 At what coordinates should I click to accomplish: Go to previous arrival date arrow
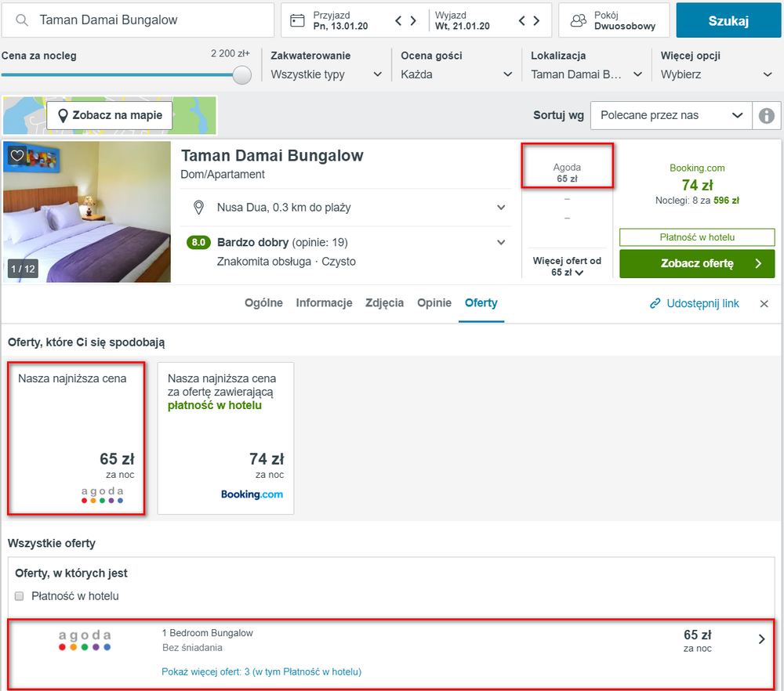pyautogui.click(x=398, y=20)
